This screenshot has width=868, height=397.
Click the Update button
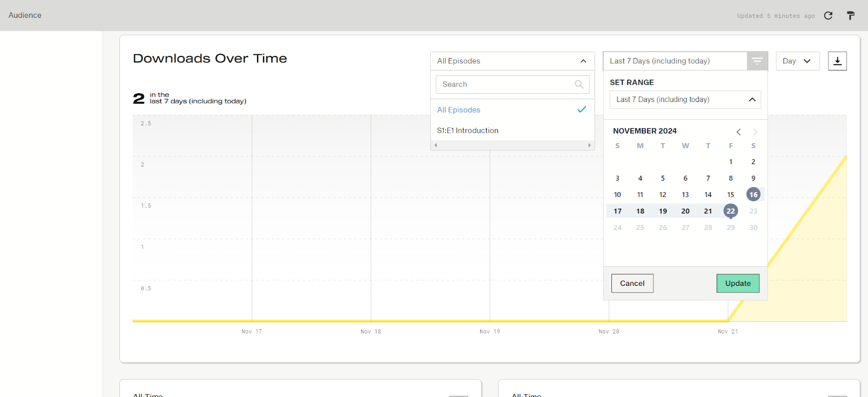pyautogui.click(x=738, y=283)
